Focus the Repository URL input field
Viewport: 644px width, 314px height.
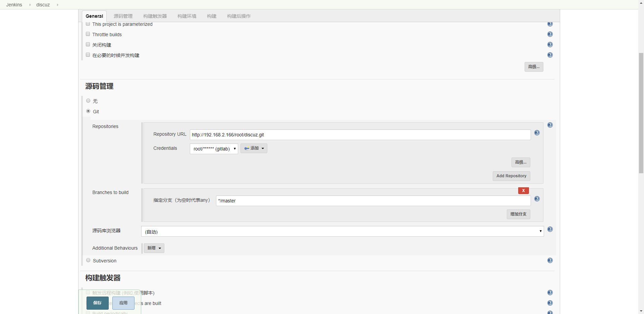click(360, 135)
